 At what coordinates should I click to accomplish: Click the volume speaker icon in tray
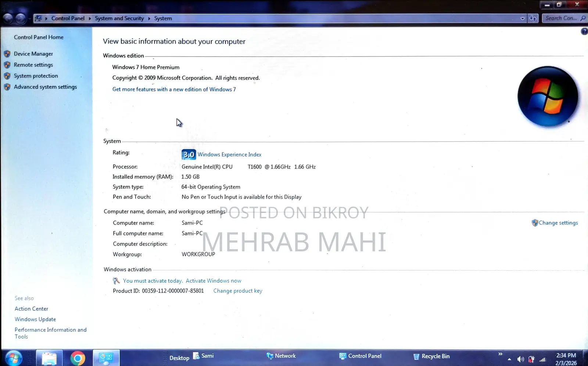click(x=520, y=359)
